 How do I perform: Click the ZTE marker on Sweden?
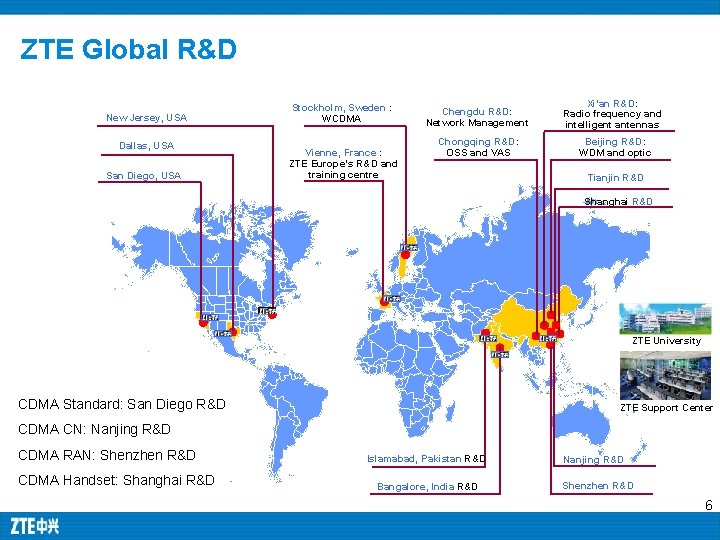point(410,248)
